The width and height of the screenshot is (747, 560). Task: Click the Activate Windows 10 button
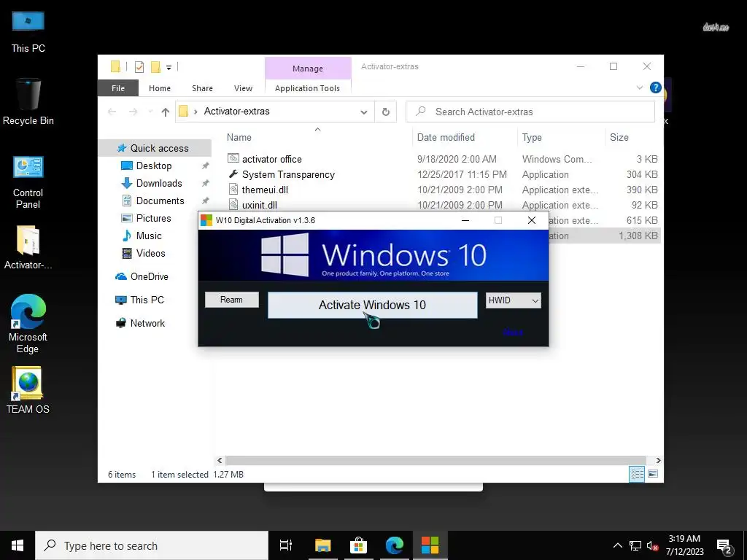click(x=372, y=305)
